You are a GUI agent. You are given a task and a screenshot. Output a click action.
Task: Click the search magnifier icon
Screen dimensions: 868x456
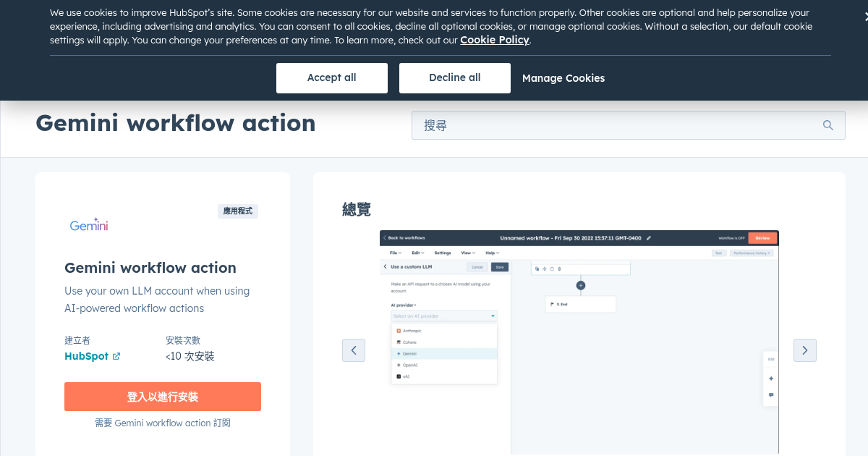(x=828, y=125)
